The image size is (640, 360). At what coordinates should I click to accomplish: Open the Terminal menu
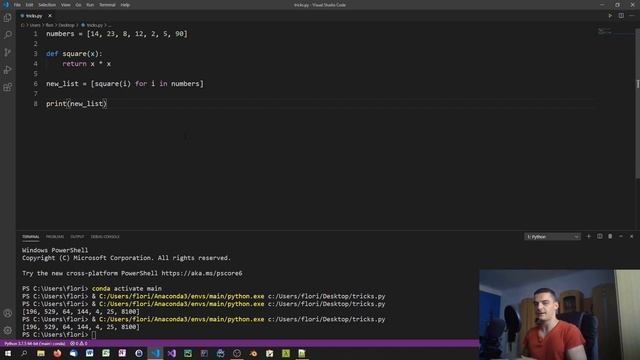(x=107, y=5)
